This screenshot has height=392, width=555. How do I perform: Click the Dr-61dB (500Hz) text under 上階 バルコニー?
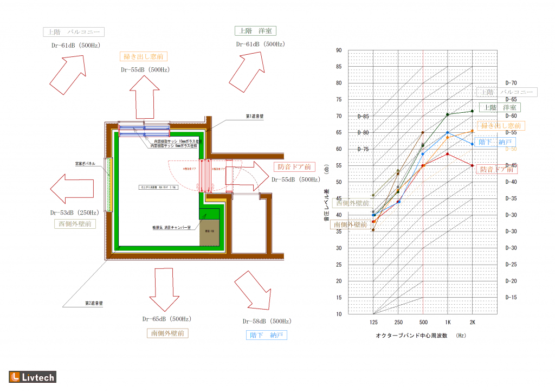click(76, 46)
